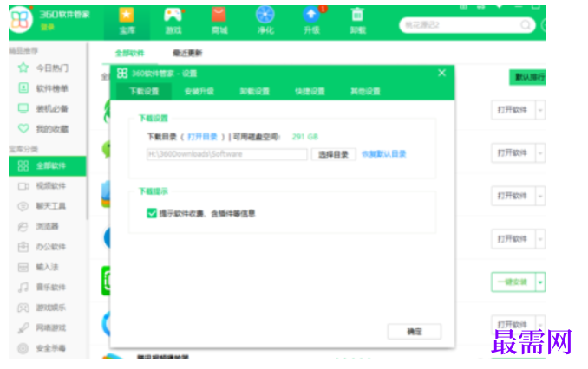This screenshot has height=369, width=588.
Task: Toggle 提示软件收费、含插件等信息 checkbox
Action: tap(152, 213)
